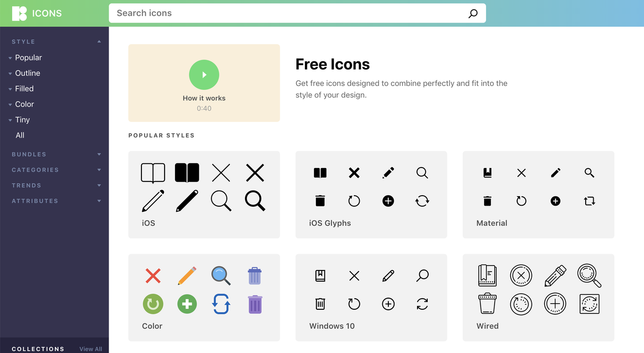Click the repeat arrows icon in Material card
644x353 pixels.
coord(590,201)
